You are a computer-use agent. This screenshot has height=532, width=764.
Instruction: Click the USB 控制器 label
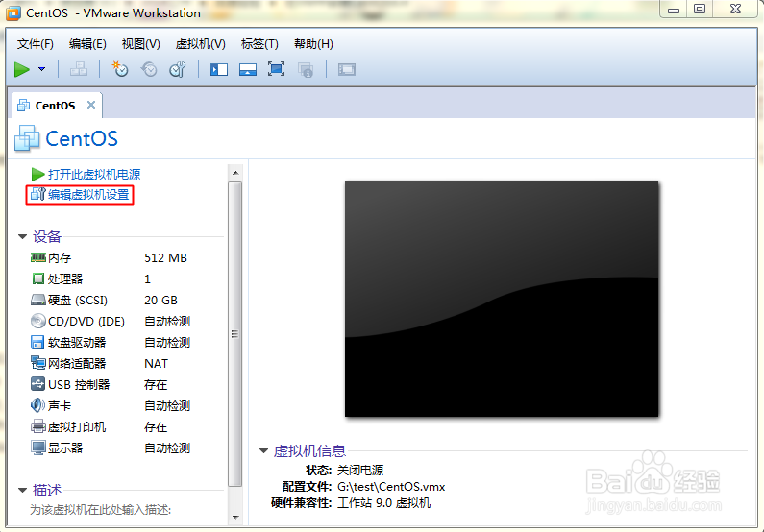tap(79, 384)
